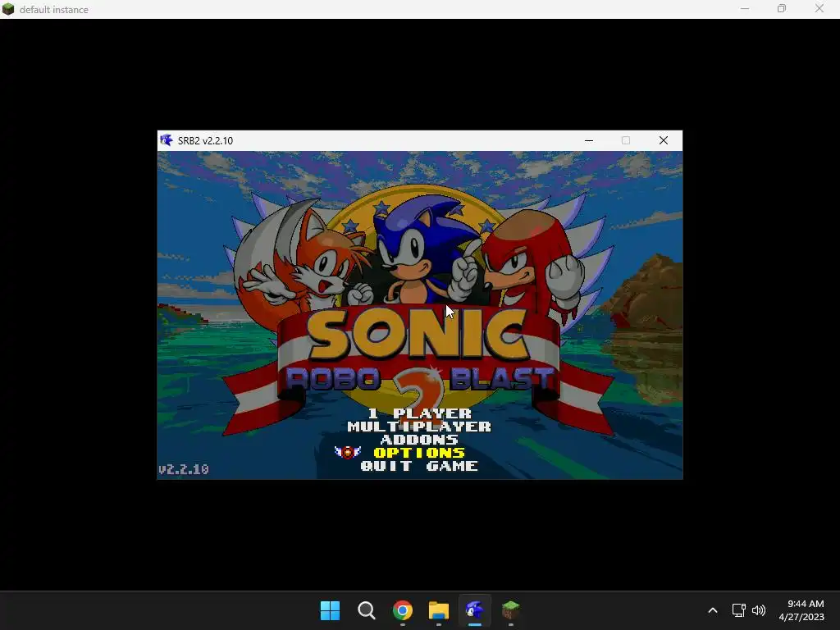
Task: Choose MULTIPLAYER from the title menu
Action: pyautogui.click(x=419, y=427)
